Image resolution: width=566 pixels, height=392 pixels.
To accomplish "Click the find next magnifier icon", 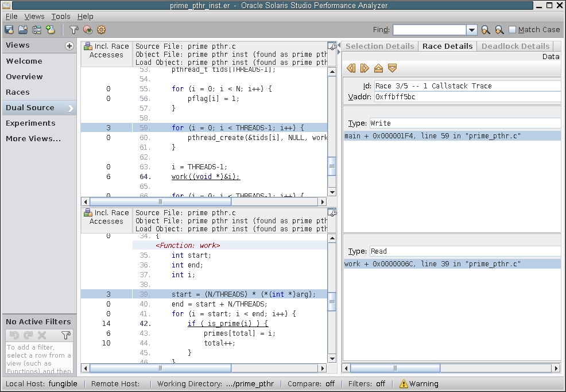I will [499, 30].
